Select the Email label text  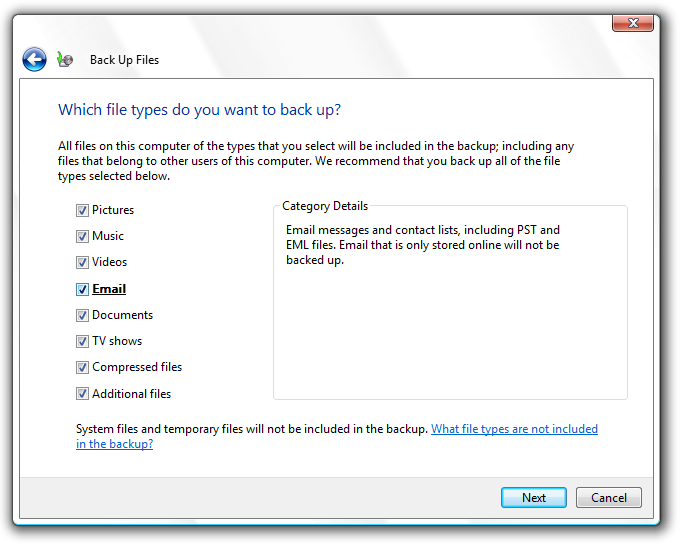(109, 289)
